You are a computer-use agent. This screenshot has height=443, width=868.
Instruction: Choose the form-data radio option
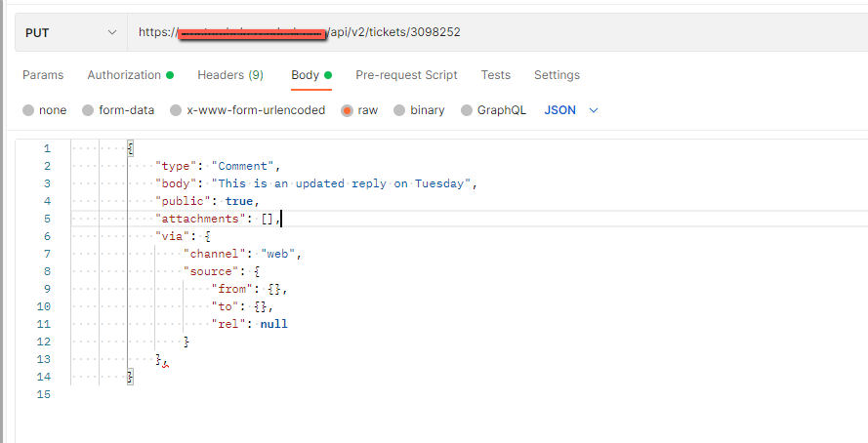[89, 110]
